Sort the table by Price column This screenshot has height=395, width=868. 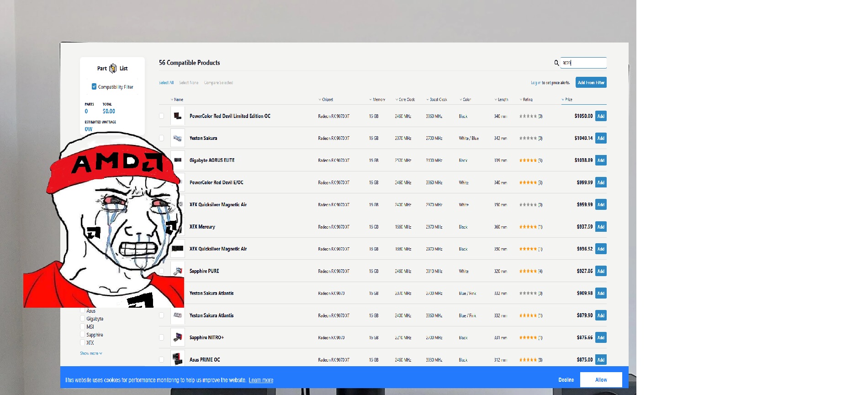tap(567, 100)
